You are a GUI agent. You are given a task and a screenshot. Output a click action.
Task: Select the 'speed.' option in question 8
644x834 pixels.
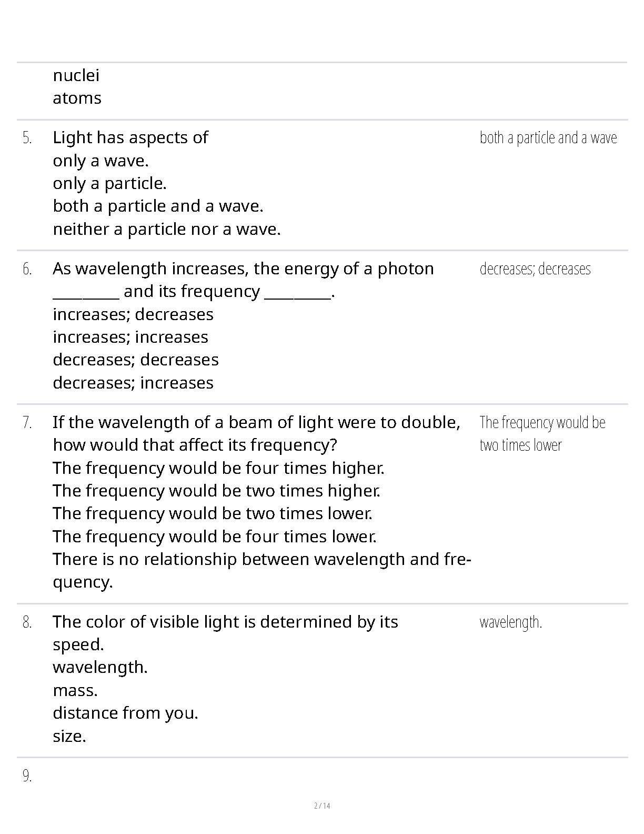[x=78, y=644]
